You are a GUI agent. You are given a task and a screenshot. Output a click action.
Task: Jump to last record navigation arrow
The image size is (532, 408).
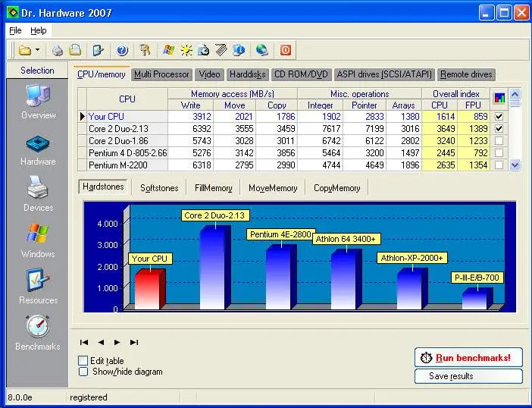[x=134, y=343]
